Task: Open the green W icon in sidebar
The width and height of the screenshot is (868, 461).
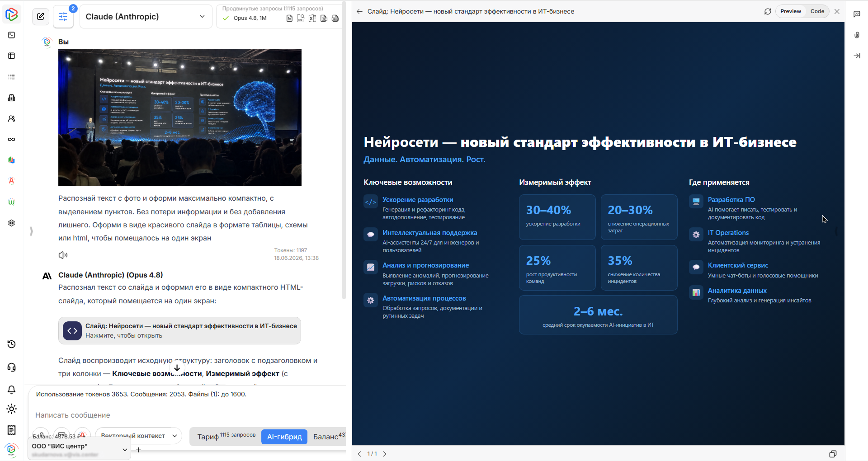Action: tap(12, 202)
